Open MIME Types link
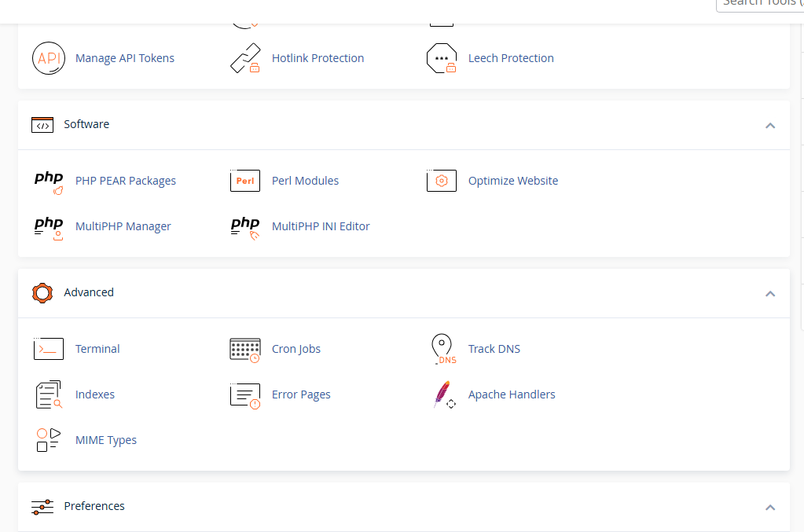 105,440
